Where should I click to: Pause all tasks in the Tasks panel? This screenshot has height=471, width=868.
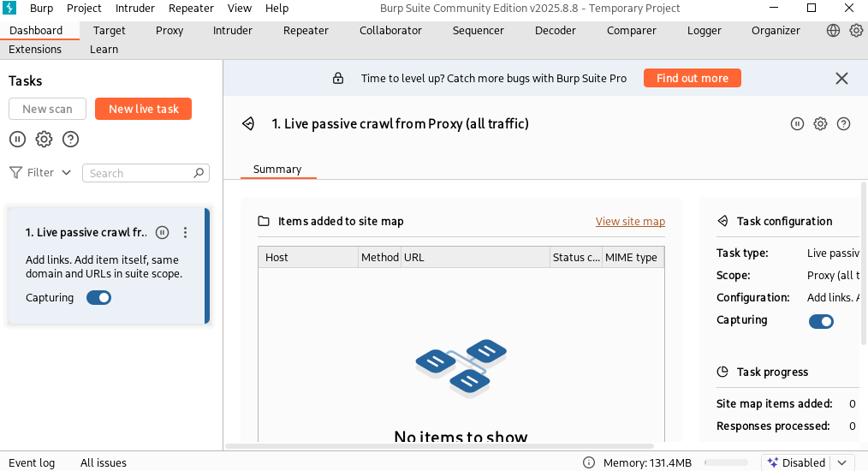point(17,139)
